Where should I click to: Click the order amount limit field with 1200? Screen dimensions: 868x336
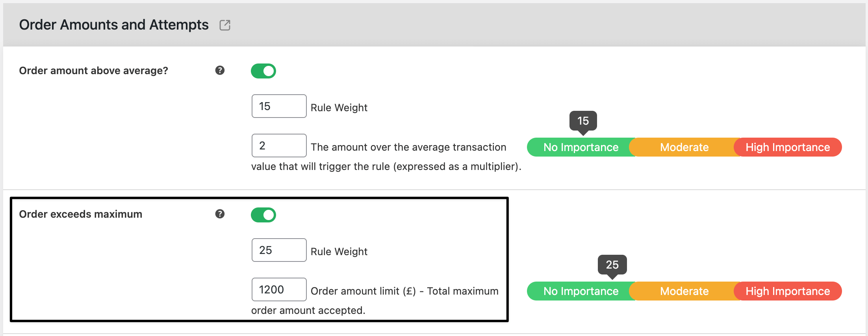pos(279,289)
